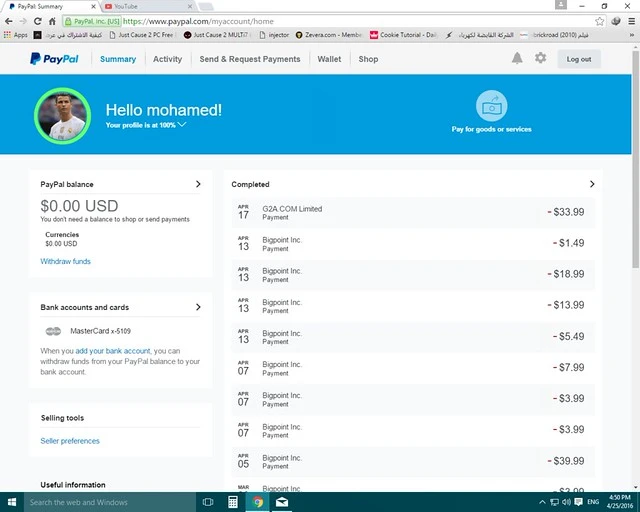
Task: Click the address bar URL field
Action: (x=327, y=21)
